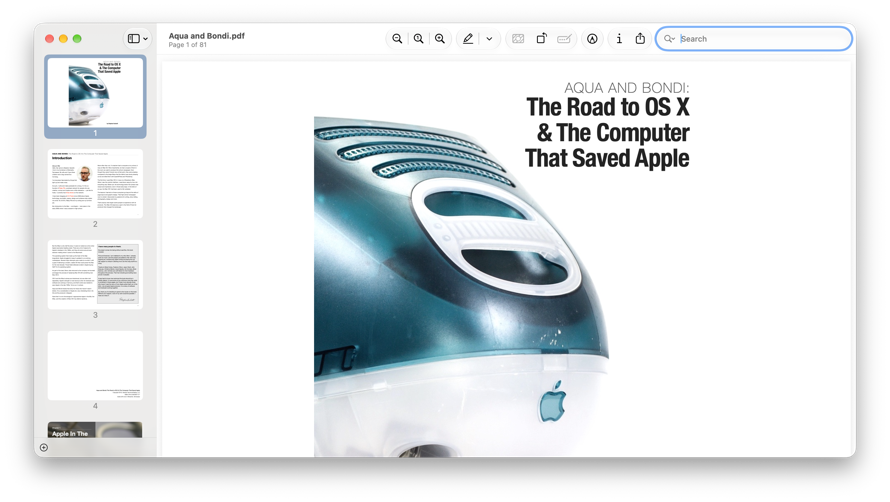The height and width of the screenshot is (502, 890).
Task: Click the yellow minimize window button
Action: (63, 39)
